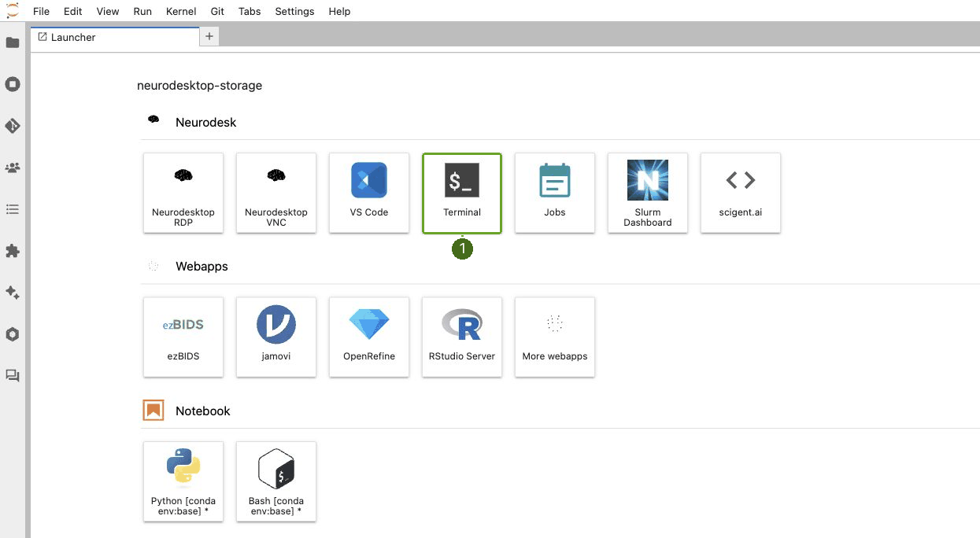Launch OpenRefine webapp
Image resolution: width=980 pixels, height=538 pixels.
click(369, 337)
